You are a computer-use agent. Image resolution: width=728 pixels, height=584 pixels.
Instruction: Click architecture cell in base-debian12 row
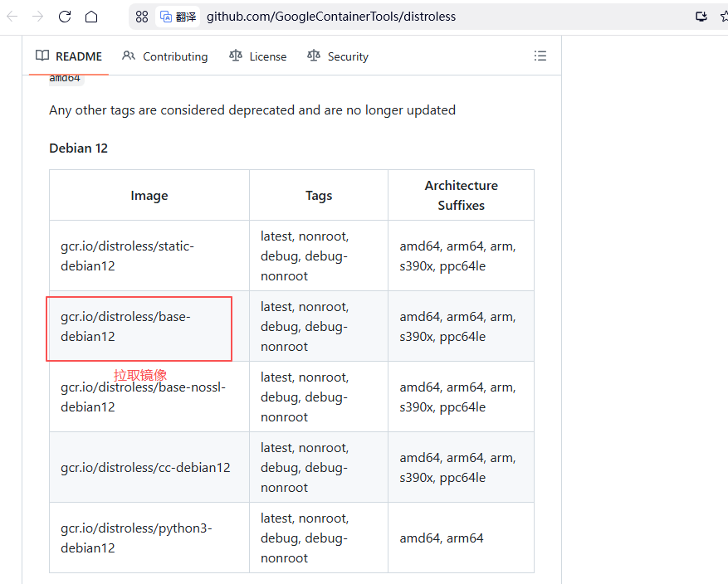click(x=461, y=326)
